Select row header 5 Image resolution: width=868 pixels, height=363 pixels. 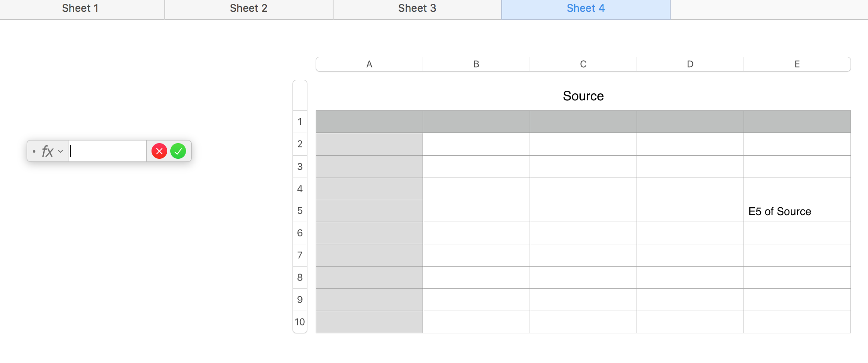(300, 211)
